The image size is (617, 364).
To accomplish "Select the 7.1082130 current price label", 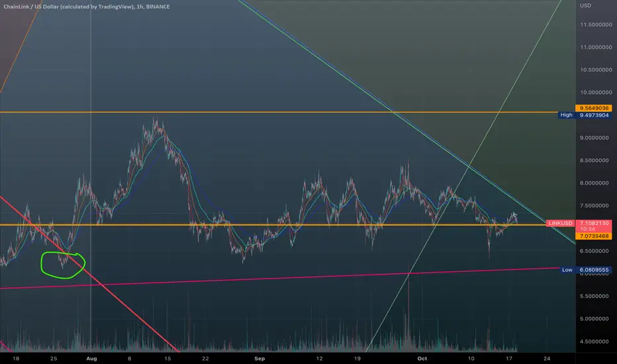I will [594, 223].
